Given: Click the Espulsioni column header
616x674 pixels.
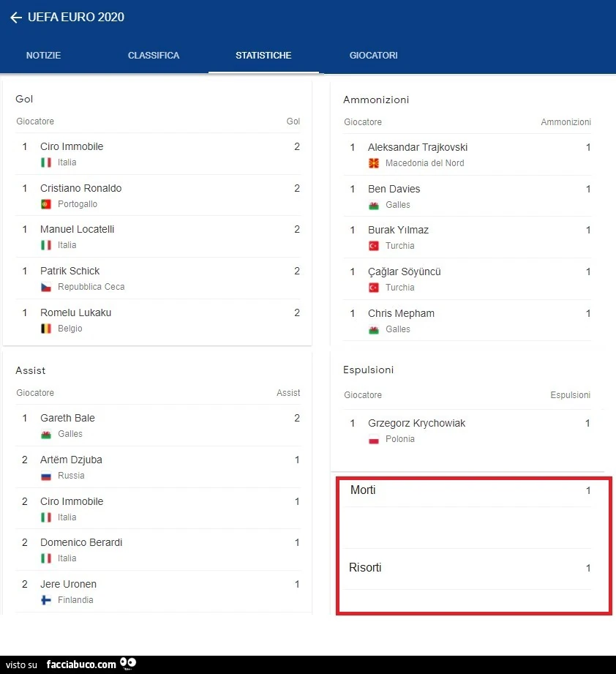Looking at the screenshot, I should coord(571,395).
